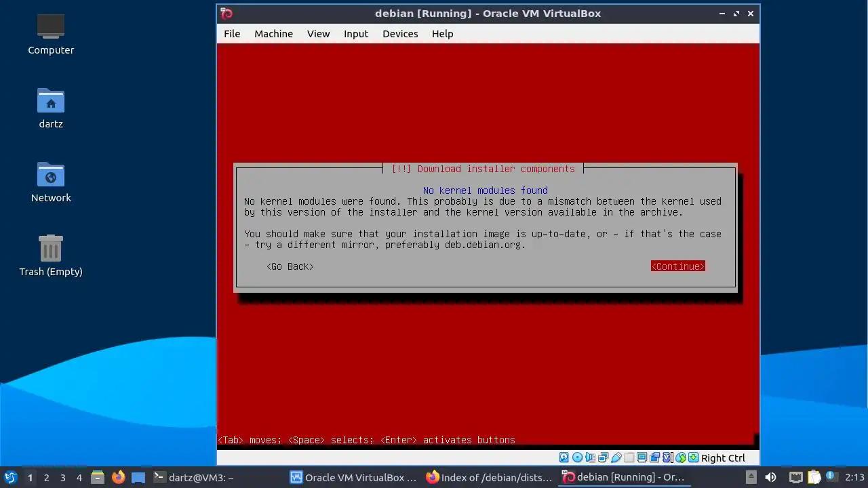Click the CPU virtualization status icon
Screen dimensions: 868x488
click(668, 457)
